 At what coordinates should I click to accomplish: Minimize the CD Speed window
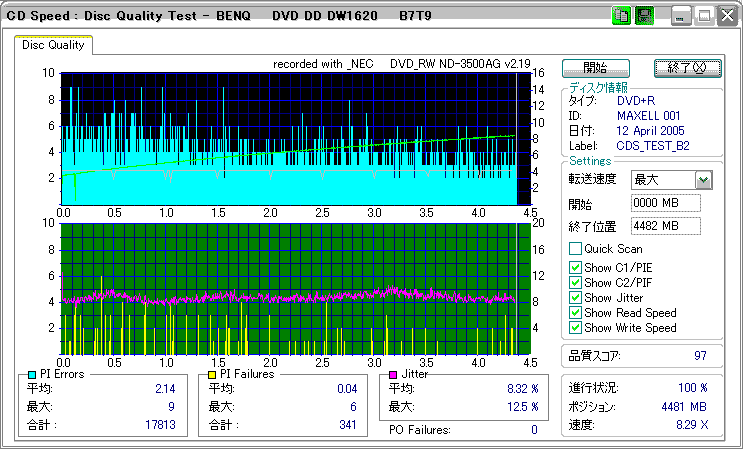(681, 16)
